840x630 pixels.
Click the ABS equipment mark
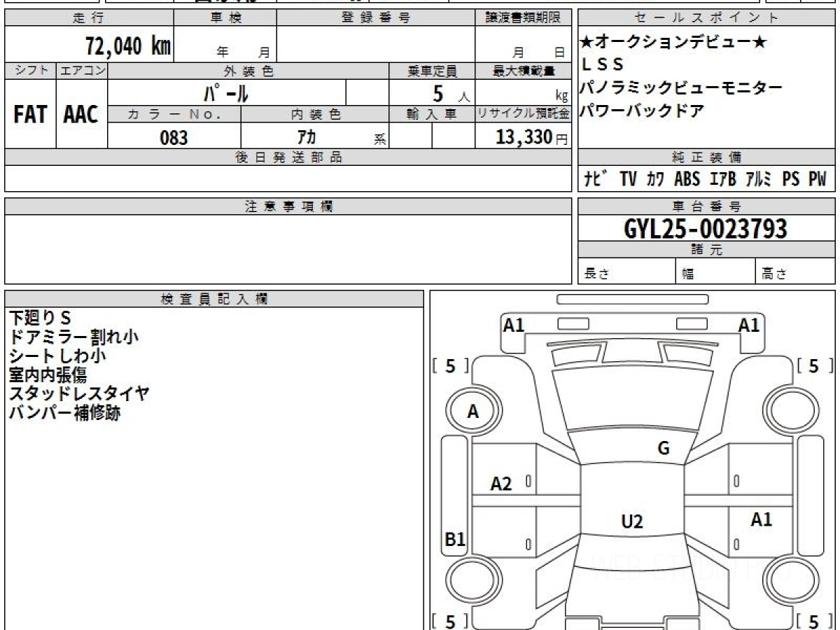click(687, 179)
